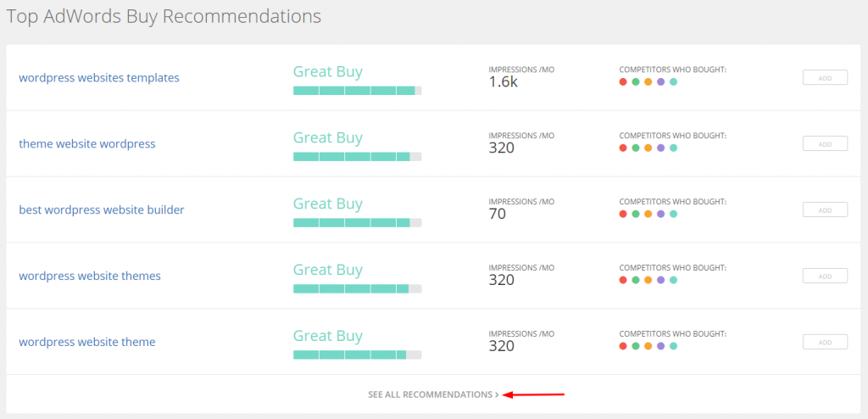Click green competitor dot for theme website wordpress
868x419 pixels.
pyautogui.click(x=636, y=148)
